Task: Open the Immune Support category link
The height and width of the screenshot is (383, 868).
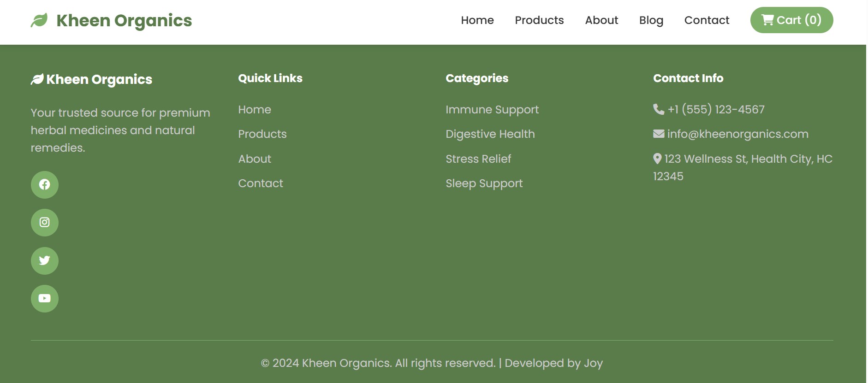Action: point(492,110)
